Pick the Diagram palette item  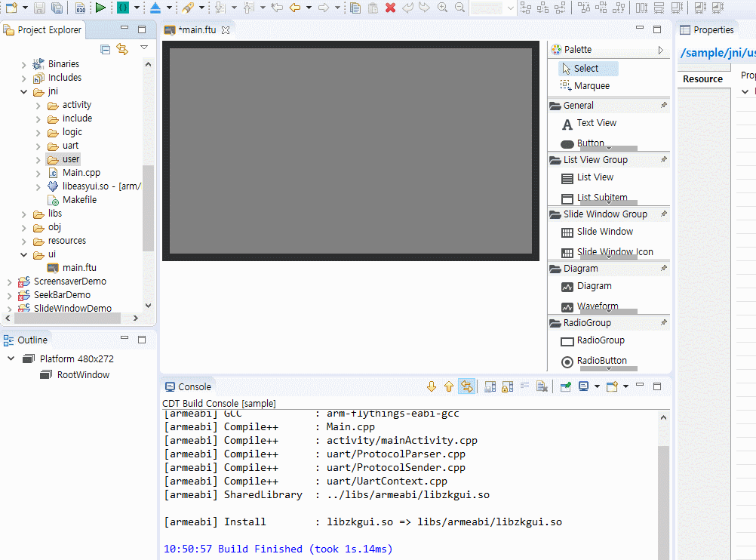[x=587, y=287]
